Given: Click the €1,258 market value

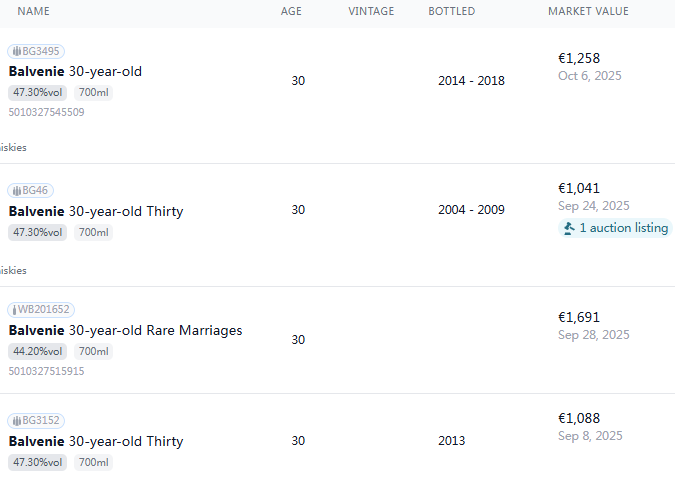Looking at the screenshot, I should click(579, 58).
